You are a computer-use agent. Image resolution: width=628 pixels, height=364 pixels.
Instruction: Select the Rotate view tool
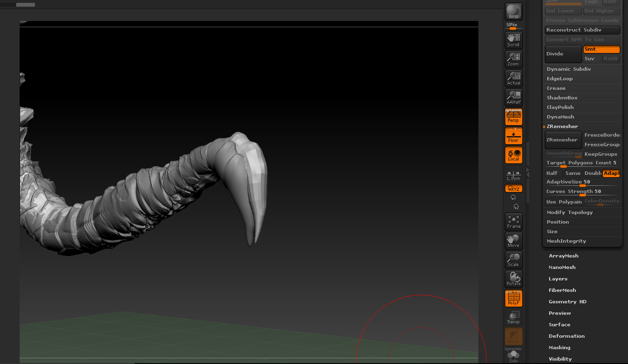tap(514, 279)
